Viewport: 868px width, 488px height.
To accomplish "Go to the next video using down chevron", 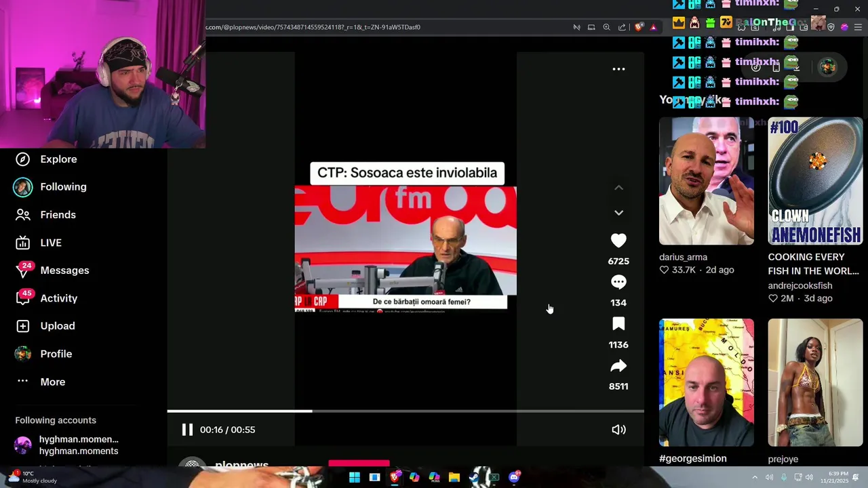I will coord(618,213).
